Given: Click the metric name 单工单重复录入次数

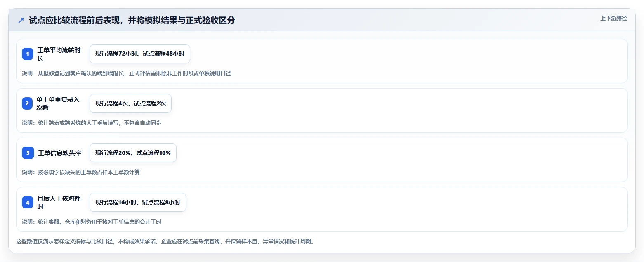Looking at the screenshot, I should pyautogui.click(x=58, y=103).
